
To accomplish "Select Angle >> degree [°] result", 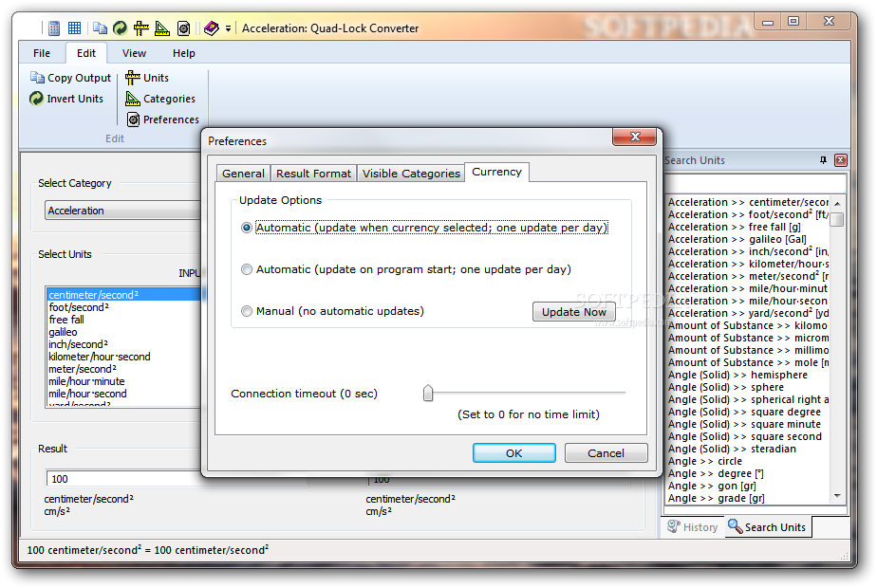I will click(x=748, y=473).
